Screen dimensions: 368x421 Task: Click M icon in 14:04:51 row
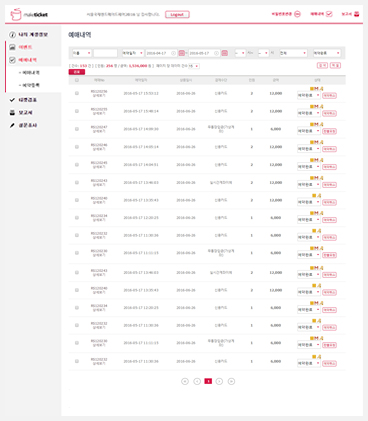click(x=316, y=160)
